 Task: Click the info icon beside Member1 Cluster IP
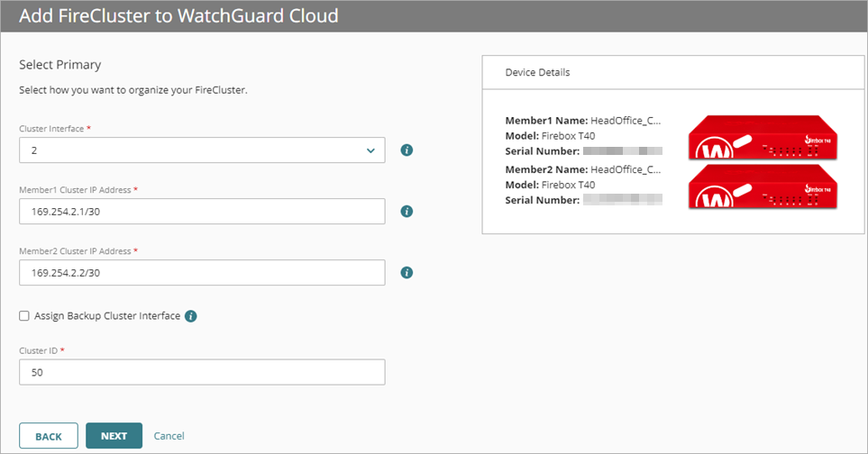click(x=407, y=212)
